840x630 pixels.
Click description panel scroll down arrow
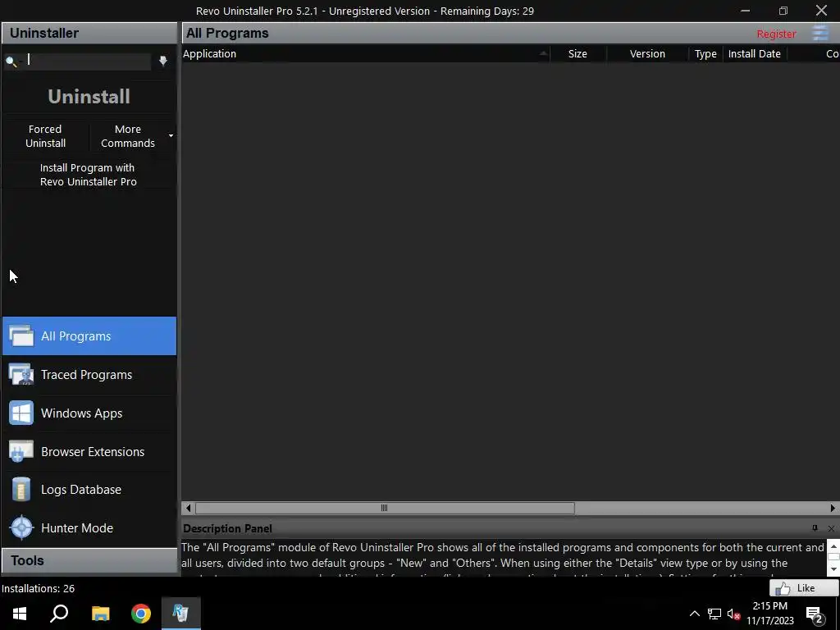(x=833, y=569)
